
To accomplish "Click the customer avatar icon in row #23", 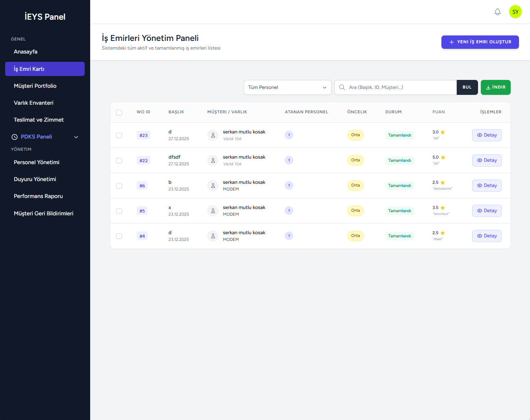I will coord(213,135).
